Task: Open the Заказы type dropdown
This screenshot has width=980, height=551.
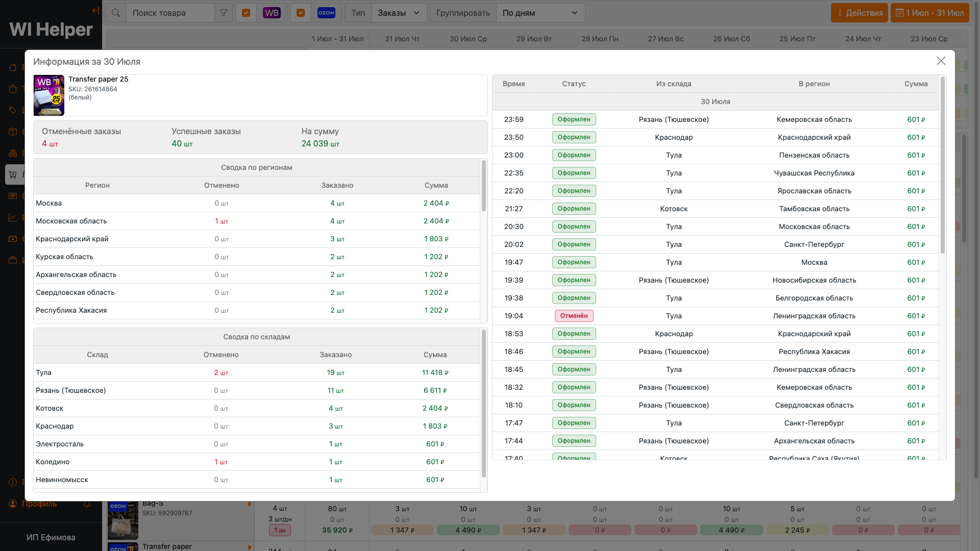Action: coord(399,13)
